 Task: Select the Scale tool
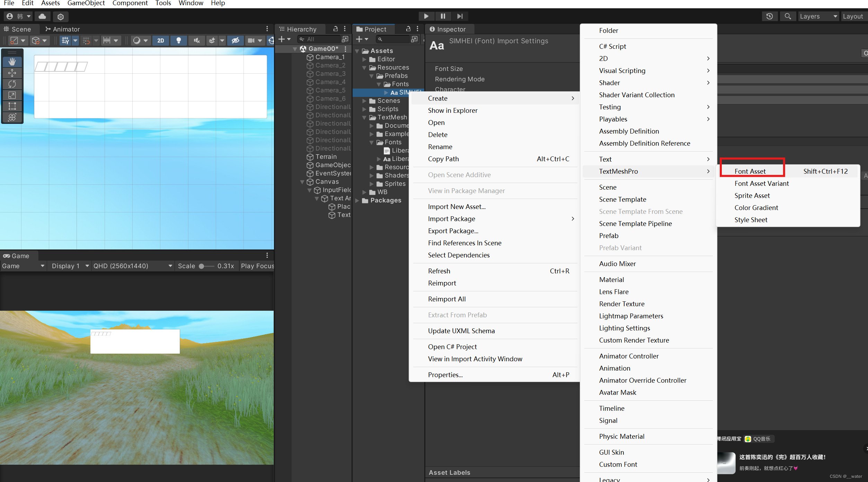12,95
